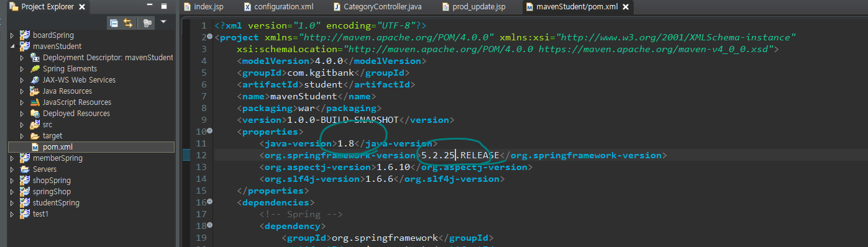Expand the Java Resources node
This screenshot has height=247, width=868.
tap(22, 91)
